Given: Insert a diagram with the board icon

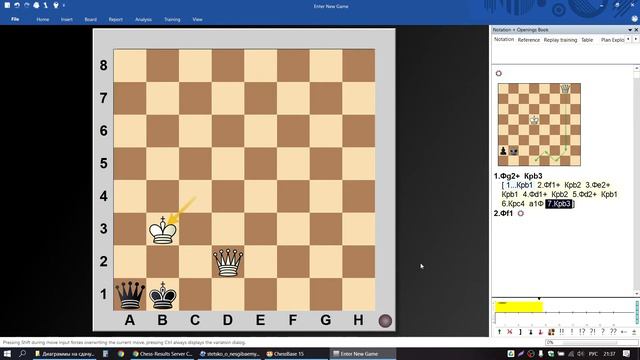Looking at the screenshot, I should point(551,332).
